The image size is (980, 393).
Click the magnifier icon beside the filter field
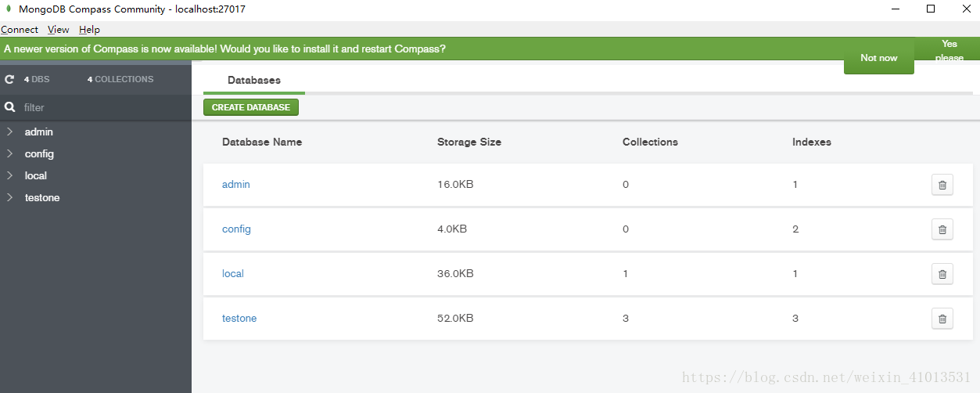pyautogui.click(x=10, y=107)
